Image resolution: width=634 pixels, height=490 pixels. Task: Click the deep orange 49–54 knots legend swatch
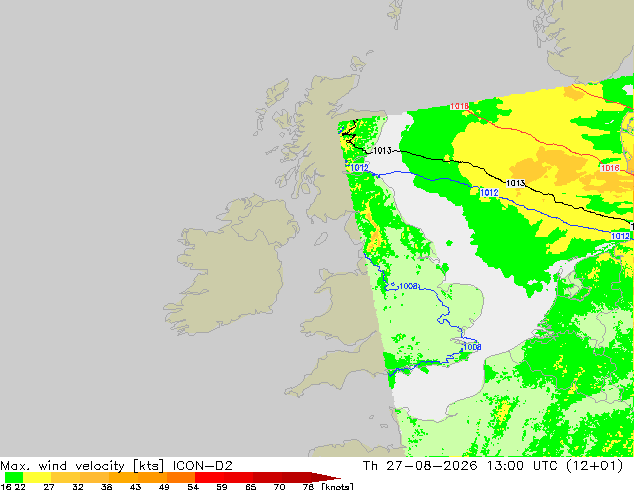[181, 477]
